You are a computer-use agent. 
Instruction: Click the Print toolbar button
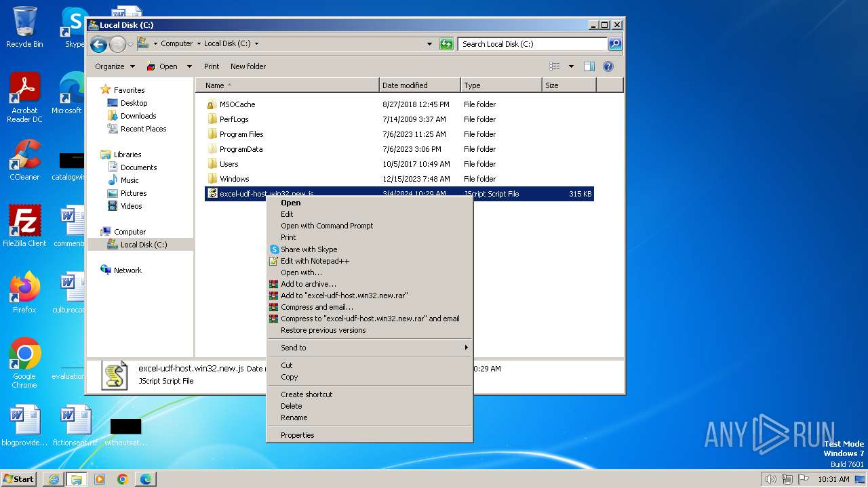click(212, 66)
